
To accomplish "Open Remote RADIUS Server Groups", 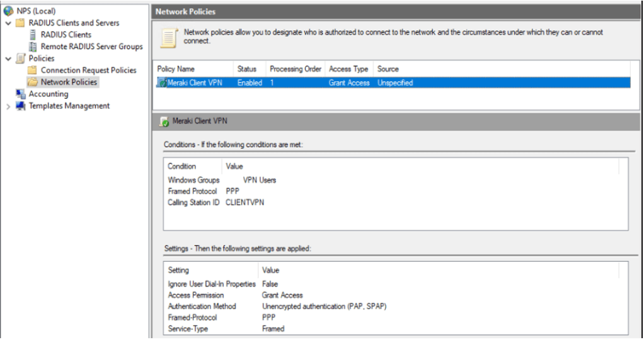I will pos(91,47).
